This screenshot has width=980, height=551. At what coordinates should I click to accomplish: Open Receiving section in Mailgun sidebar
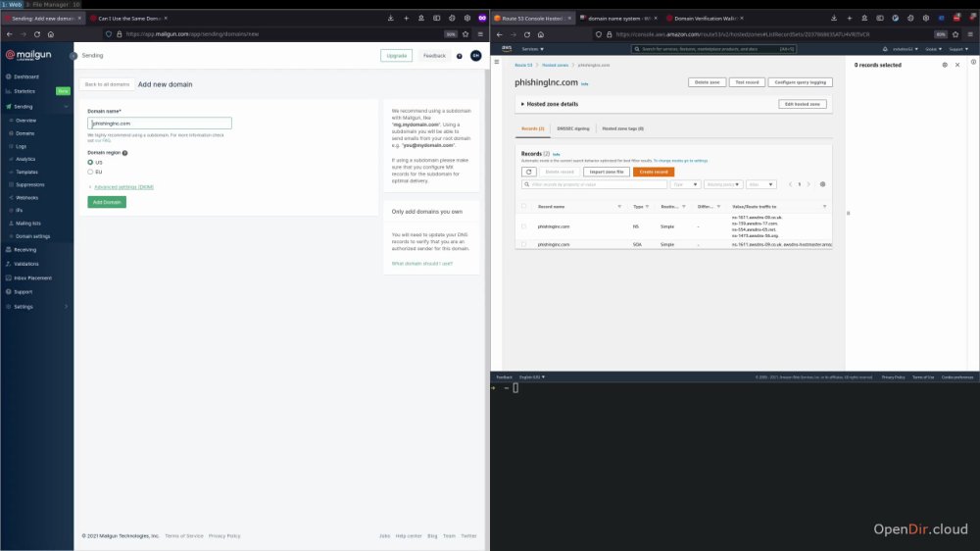pyautogui.click(x=25, y=250)
